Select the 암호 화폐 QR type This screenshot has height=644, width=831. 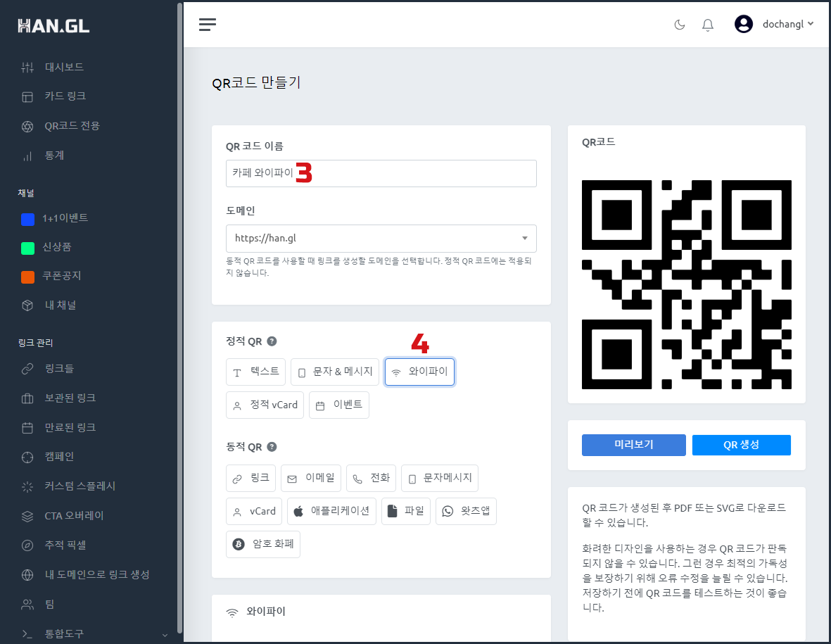tap(263, 544)
